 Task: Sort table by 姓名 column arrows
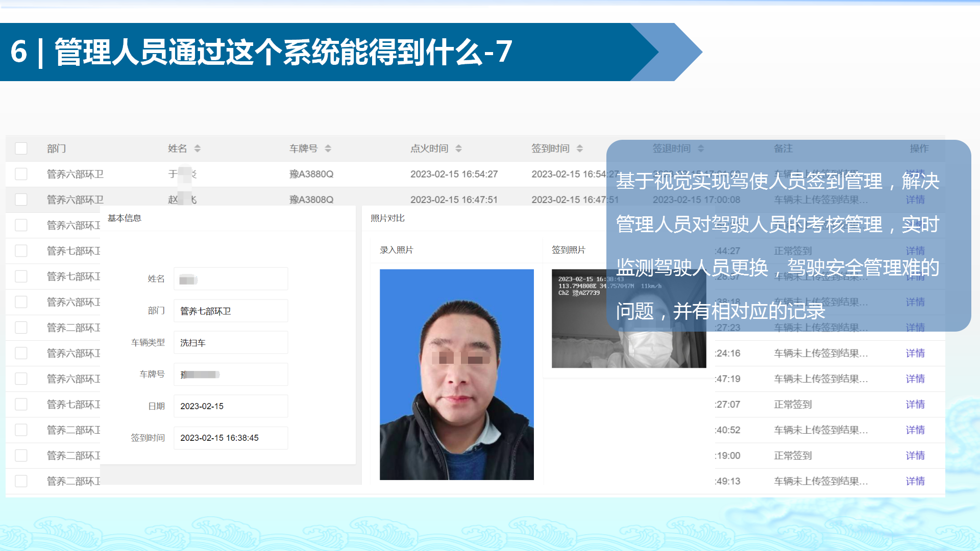pyautogui.click(x=198, y=148)
